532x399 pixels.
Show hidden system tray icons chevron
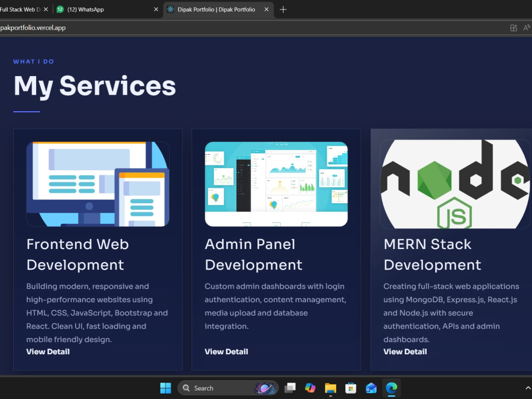pyautogui.click(x=528, y=388)
